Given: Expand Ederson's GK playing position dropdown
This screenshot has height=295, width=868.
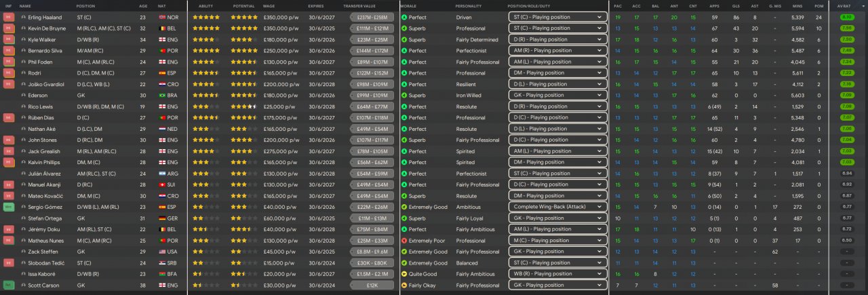Looking at the screenshot, I should (x=557, y=96).
